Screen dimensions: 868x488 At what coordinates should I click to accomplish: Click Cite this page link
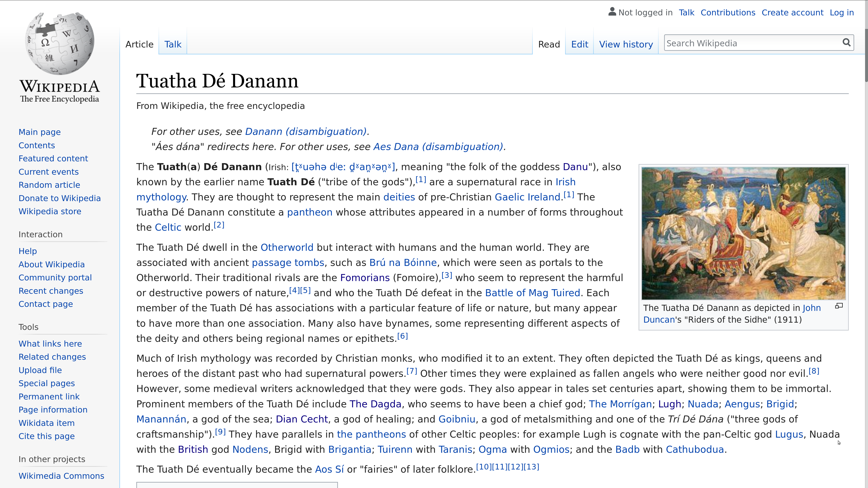[x=47, y=436]
